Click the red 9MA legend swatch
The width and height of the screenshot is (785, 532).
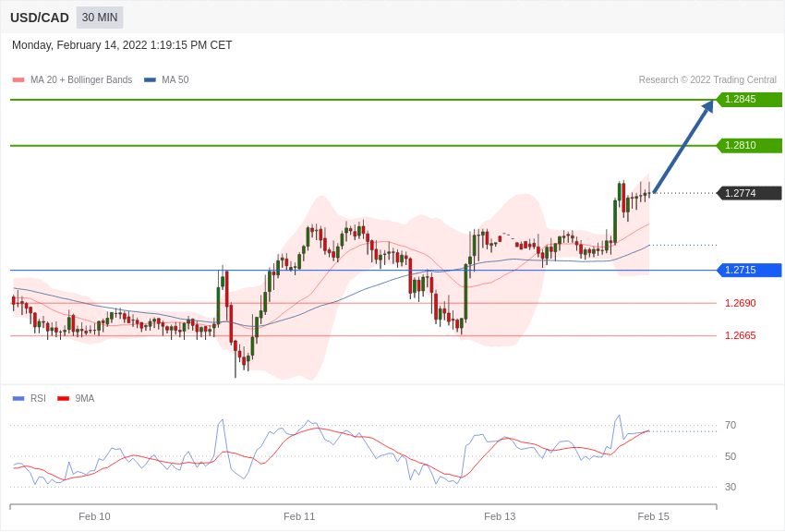(x=63, y=398)
